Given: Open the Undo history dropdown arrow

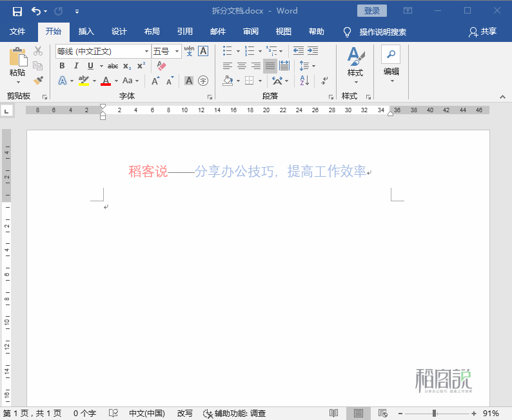Looking at the screenshot, I should [x=45, y=12].
